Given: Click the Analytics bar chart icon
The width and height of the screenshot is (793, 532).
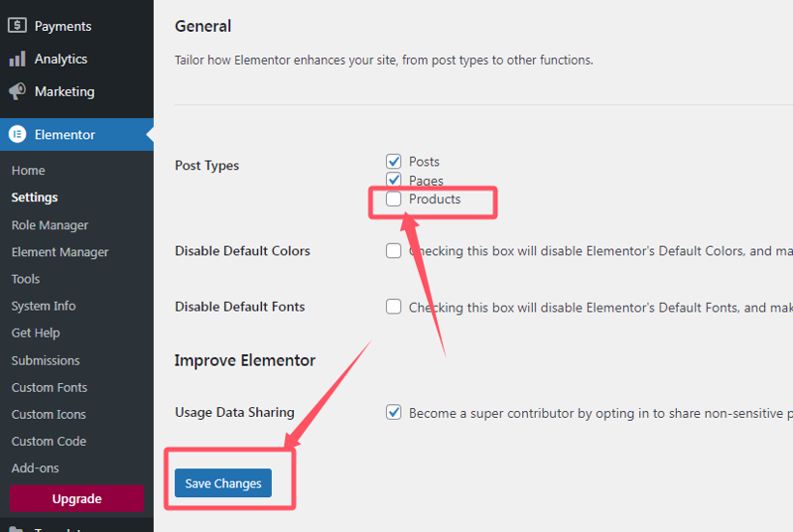Looking at the screenshot, I should (x=17, y=59).
